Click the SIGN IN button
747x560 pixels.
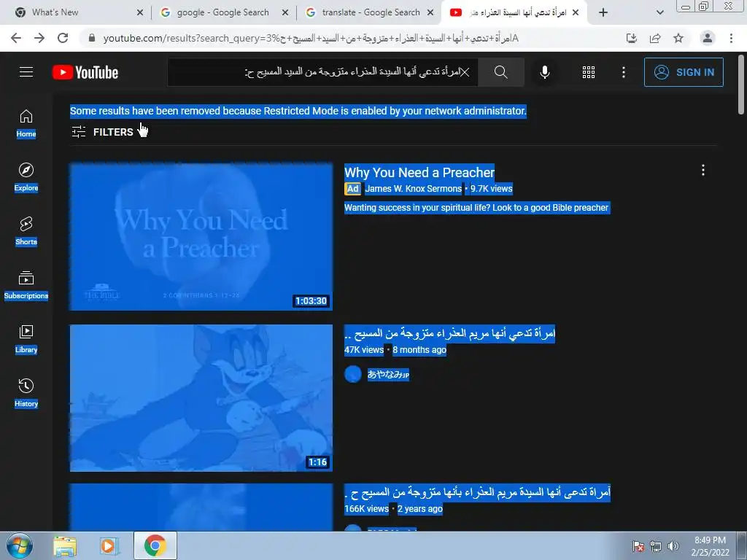[684, 72]
